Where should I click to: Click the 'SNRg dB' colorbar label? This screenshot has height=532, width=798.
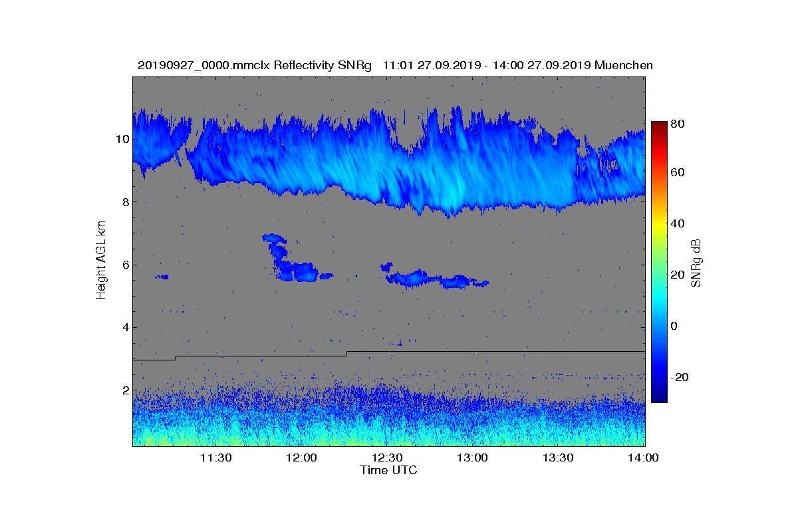click(697, 263)
